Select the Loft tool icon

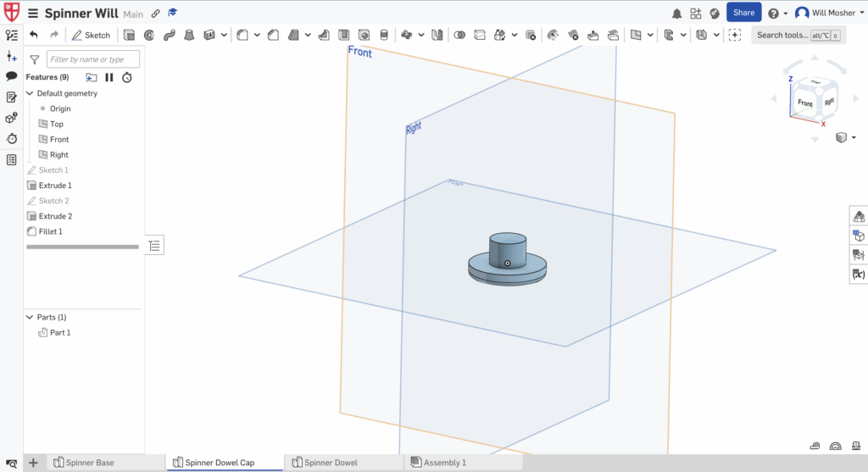[188, 35]
